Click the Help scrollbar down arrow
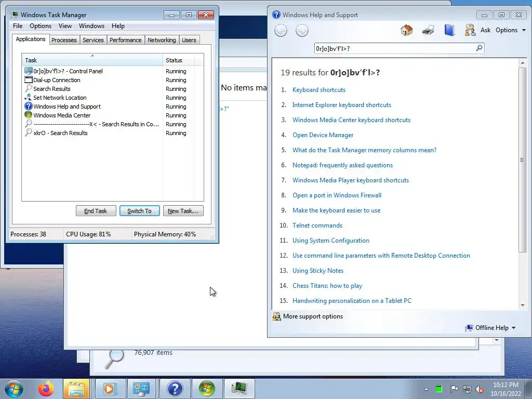 [523, 305]
